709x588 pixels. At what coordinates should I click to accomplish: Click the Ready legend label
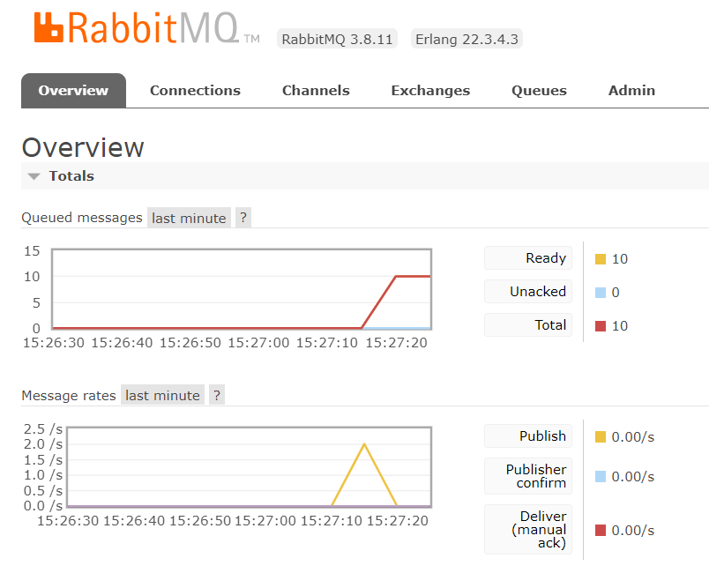(x=528, y=258)
